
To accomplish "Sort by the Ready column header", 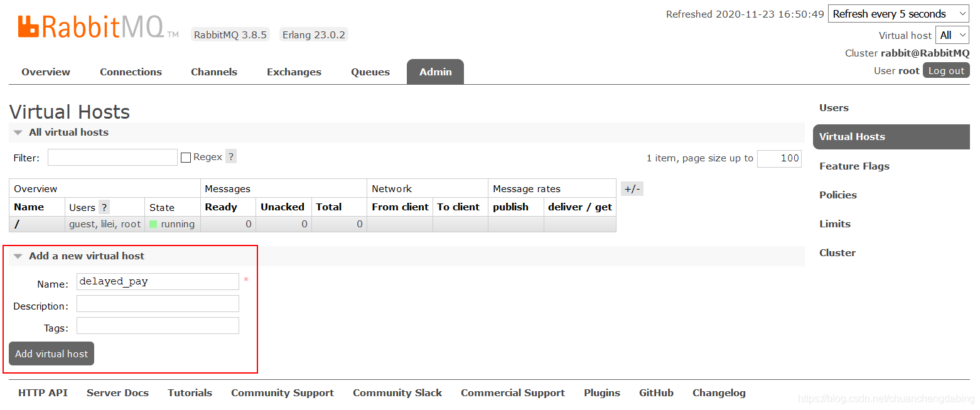I will [x=221, y=207].
